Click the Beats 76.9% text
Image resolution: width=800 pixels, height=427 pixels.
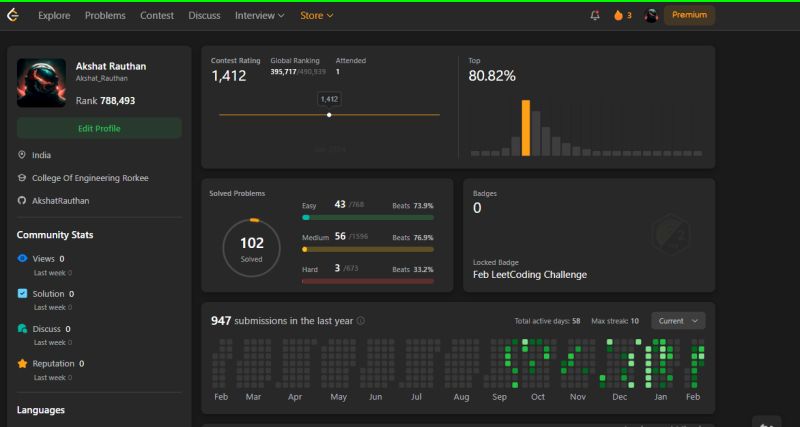coord(413,238)
